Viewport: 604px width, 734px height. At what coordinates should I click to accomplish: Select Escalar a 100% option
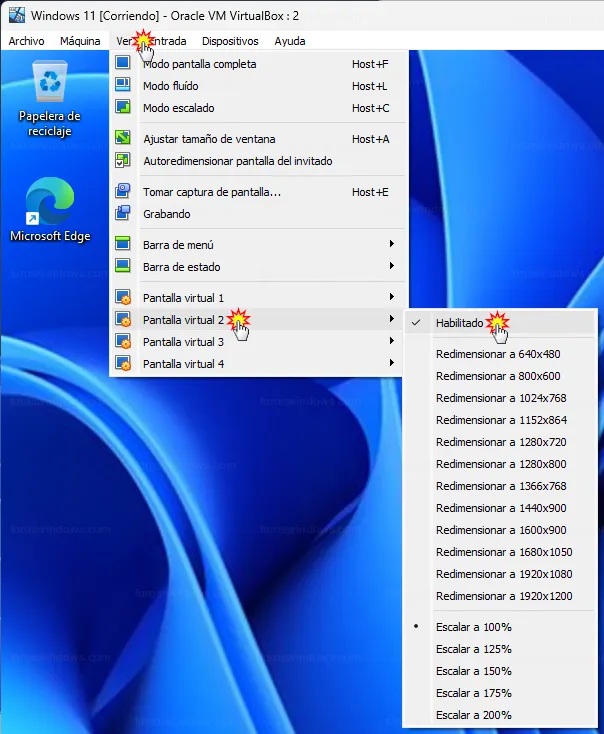[x=500, y=627]
